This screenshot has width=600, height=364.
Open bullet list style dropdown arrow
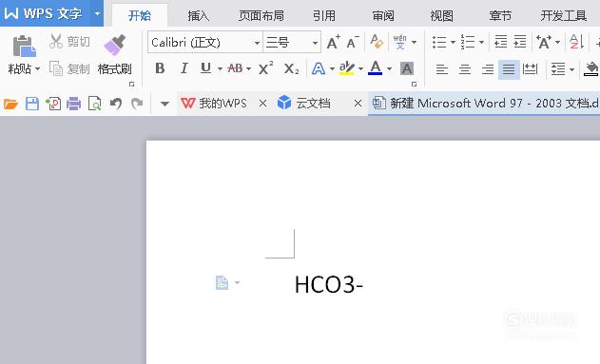click(x=453, y=42)
